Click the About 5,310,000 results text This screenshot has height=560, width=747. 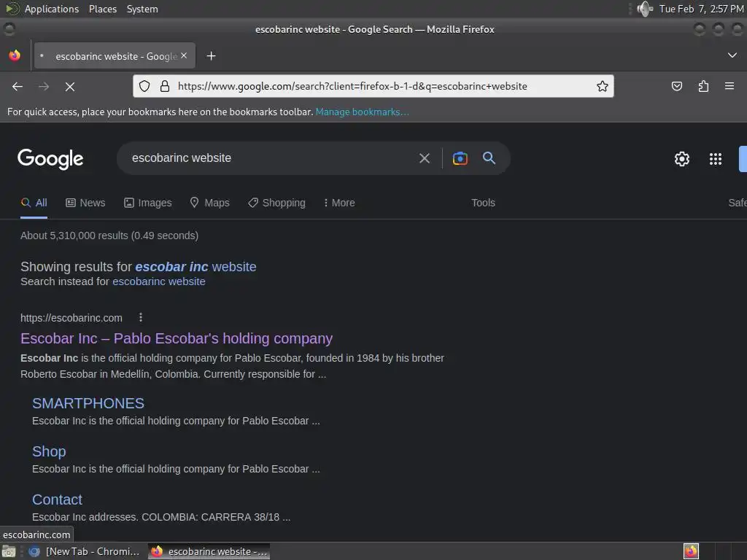point(109,236)
